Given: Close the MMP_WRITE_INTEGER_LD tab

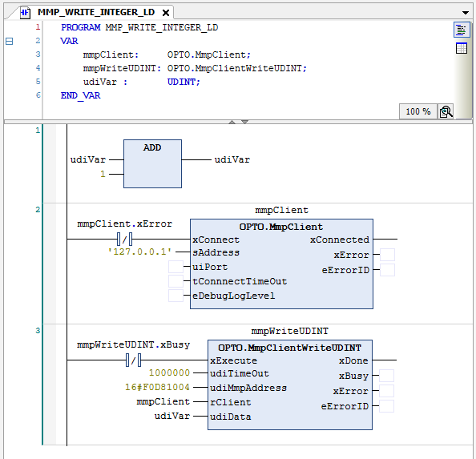Looking at the screenshot, I should (x=166, y=13).
